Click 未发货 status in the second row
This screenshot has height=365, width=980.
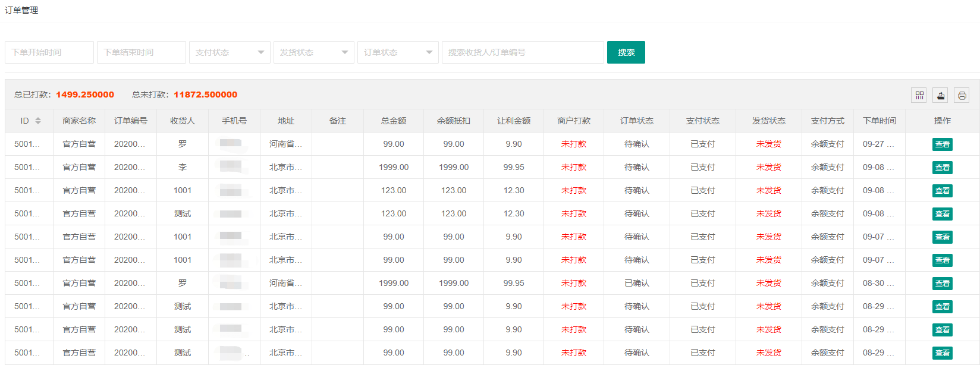768,167
